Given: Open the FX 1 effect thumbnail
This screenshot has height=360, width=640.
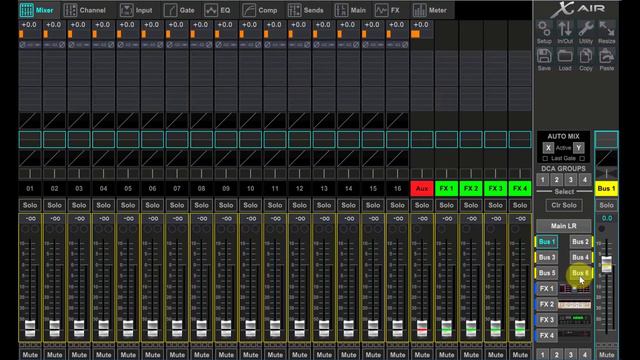Looking at the screenshot, I should tap(574, 289).
